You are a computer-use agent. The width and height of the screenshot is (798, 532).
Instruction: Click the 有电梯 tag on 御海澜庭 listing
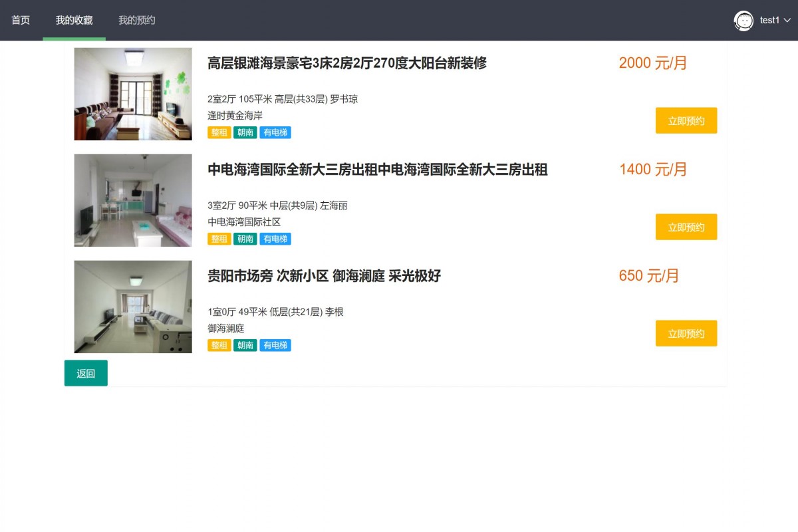click(275, 345)
